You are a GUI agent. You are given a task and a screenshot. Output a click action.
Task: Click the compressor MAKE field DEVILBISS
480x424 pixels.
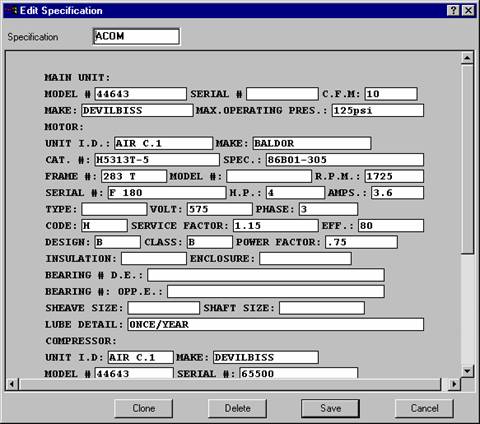(266, 358)
